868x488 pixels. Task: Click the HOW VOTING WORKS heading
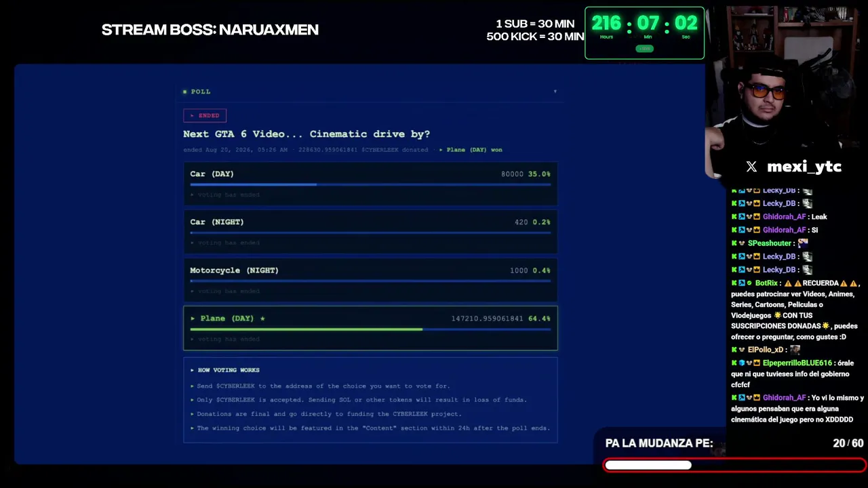pos(229,370)
